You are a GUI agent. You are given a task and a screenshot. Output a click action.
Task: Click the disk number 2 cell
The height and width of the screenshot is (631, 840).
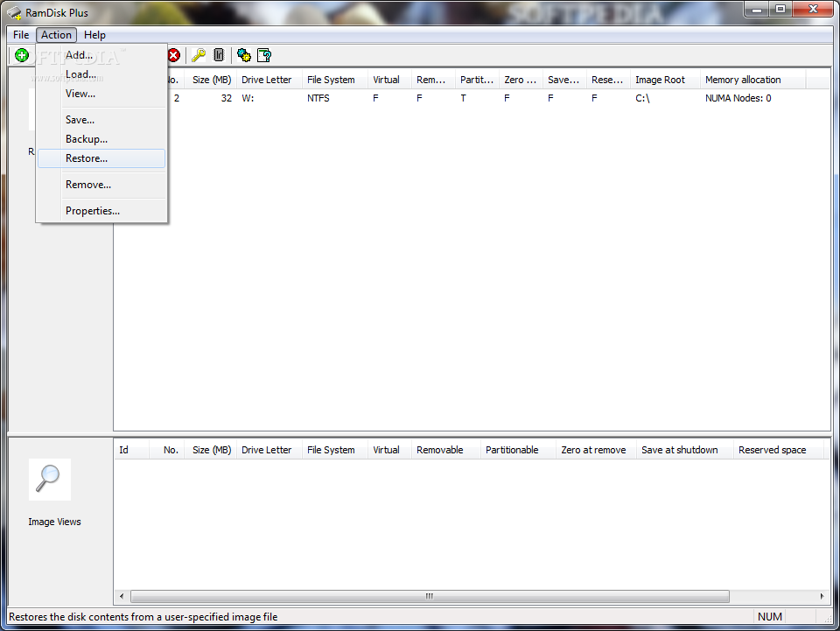point(176,98)
